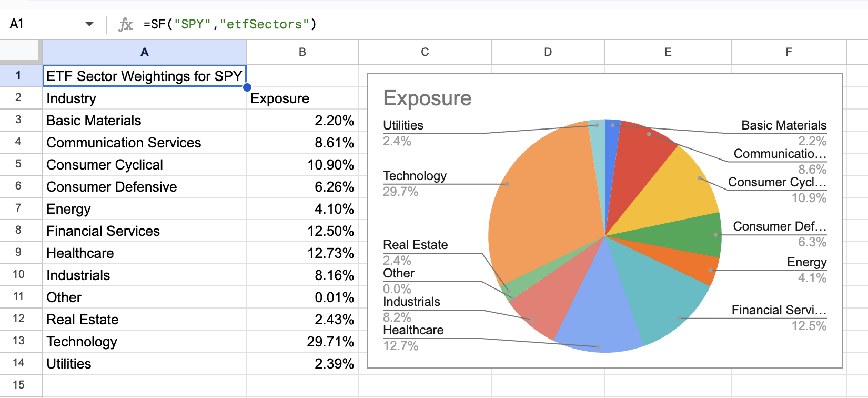This screenshot has height=398, width=868.
Task: Click the 10.90% exposure value
Action: (302, 165)
